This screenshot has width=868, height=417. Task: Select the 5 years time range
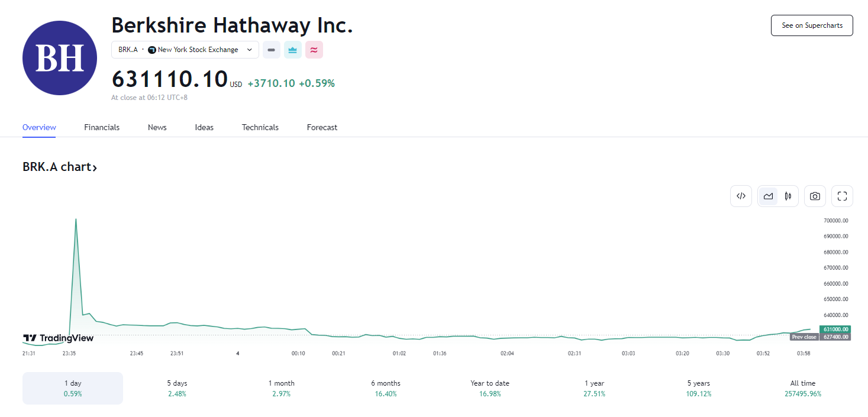tap(698, 388)
